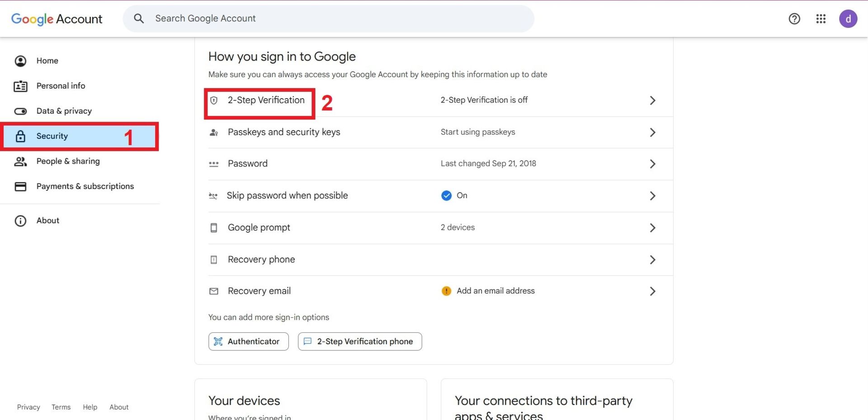Click the Google prompt phone icon
The width and height of the screenshot is (868, 420).
[x=214, y=228]
